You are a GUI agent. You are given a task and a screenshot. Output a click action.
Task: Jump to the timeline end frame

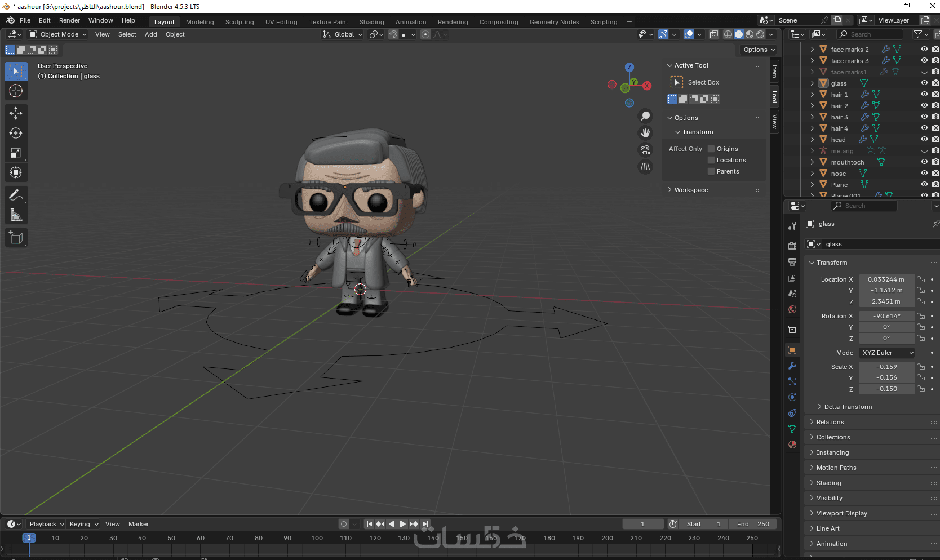point(425,524)
